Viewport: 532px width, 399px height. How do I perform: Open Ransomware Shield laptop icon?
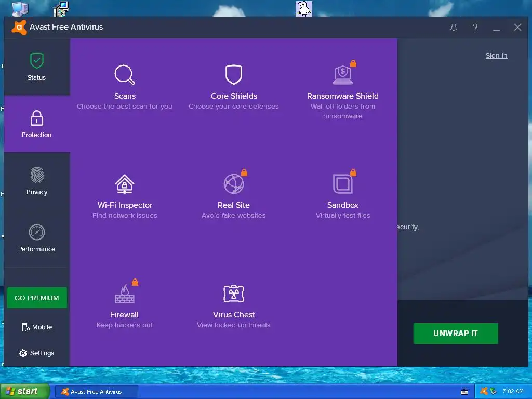[343, 75]
